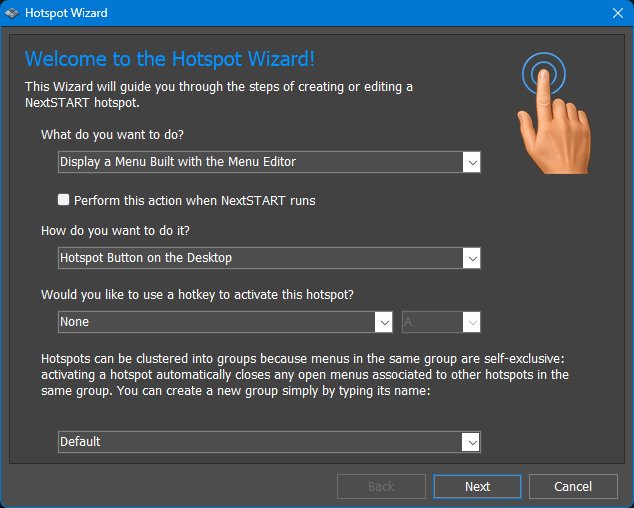This screenshot has height=508, width=634.
Task: Click the Welcome to the Hotspot Wizard heading
Action: click(170, 59)
